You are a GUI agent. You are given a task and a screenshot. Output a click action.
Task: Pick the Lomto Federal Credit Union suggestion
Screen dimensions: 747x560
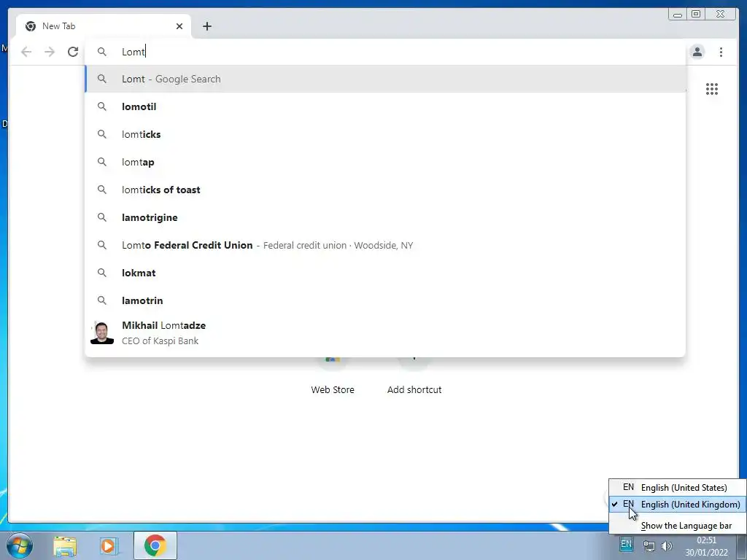385,245
